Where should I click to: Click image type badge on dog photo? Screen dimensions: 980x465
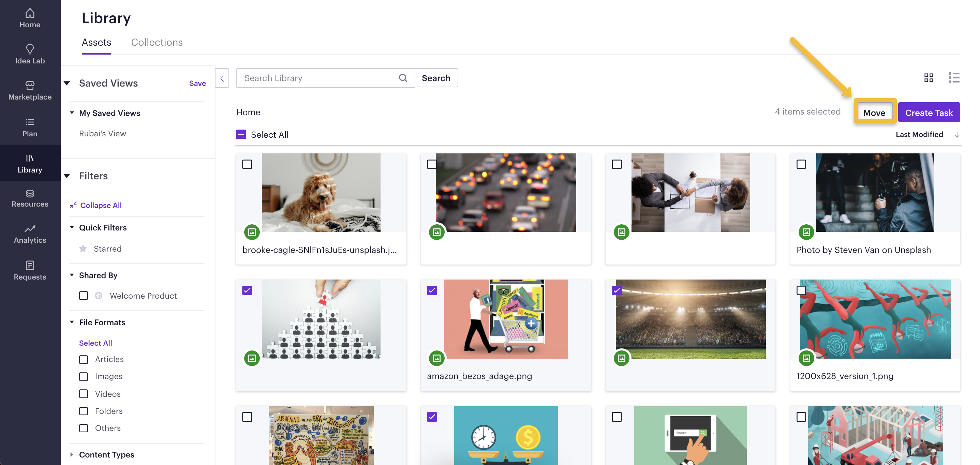(252, 232)
